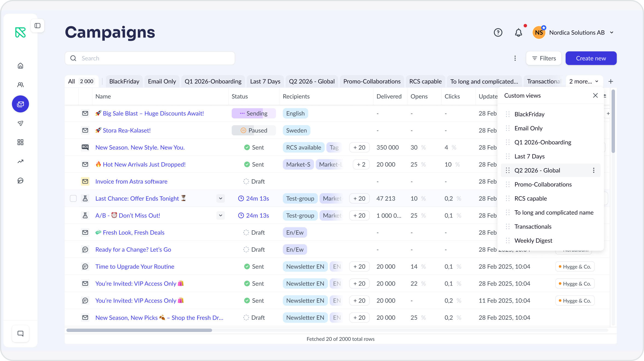Open the Home icon in sidebar

(20, 66)
